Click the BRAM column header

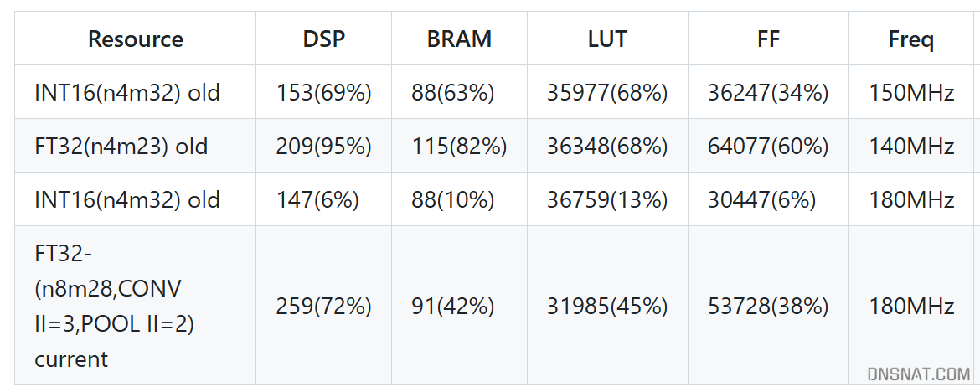tap(459, 39)
